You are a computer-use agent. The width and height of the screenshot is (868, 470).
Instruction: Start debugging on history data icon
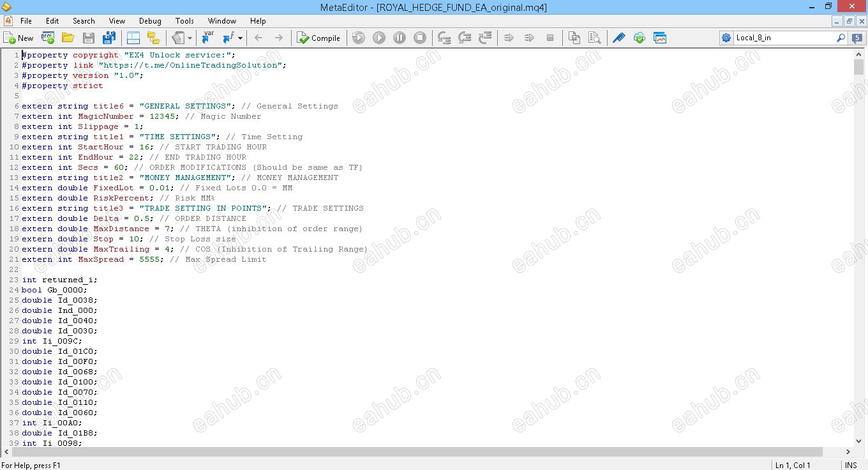[x=359, y=38]
